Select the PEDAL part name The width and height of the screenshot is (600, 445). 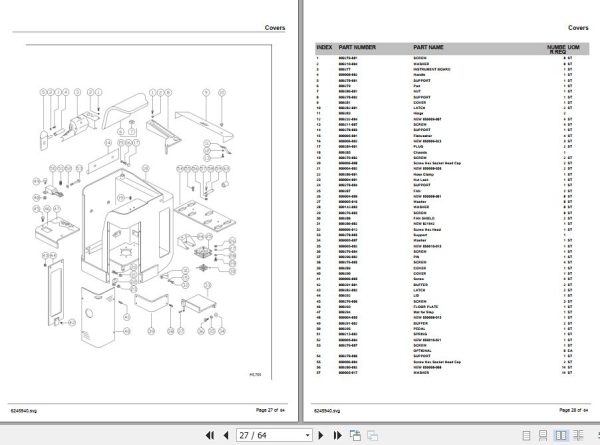tap(419, 329)
